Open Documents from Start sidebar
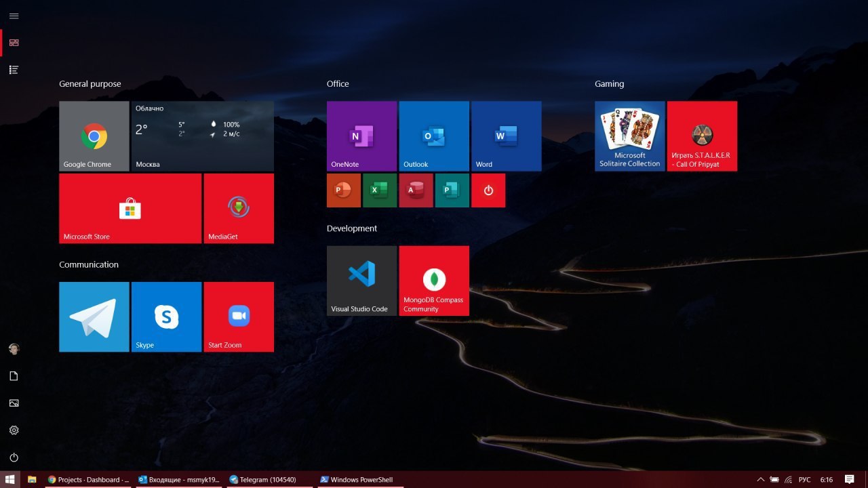Screen dimensions: 868x488 (14, 376)
